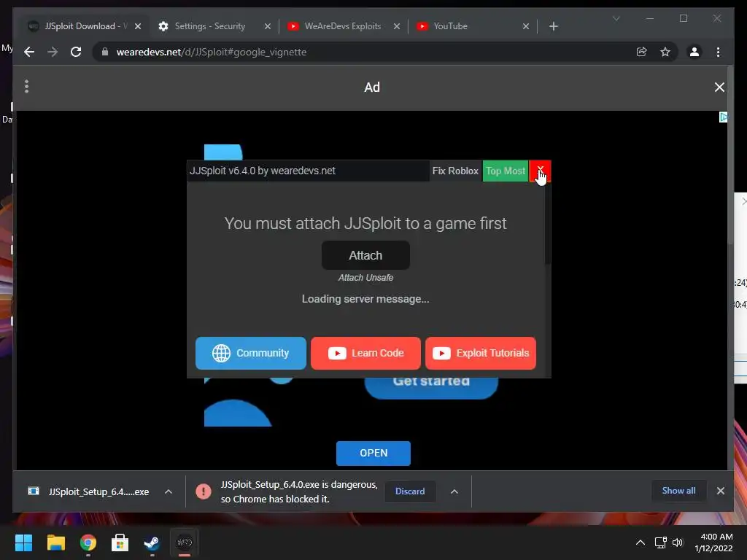Close JJSploit with red X
This screenshot has height=560, width=747.
pyautogui.click(x=541, y=171)
